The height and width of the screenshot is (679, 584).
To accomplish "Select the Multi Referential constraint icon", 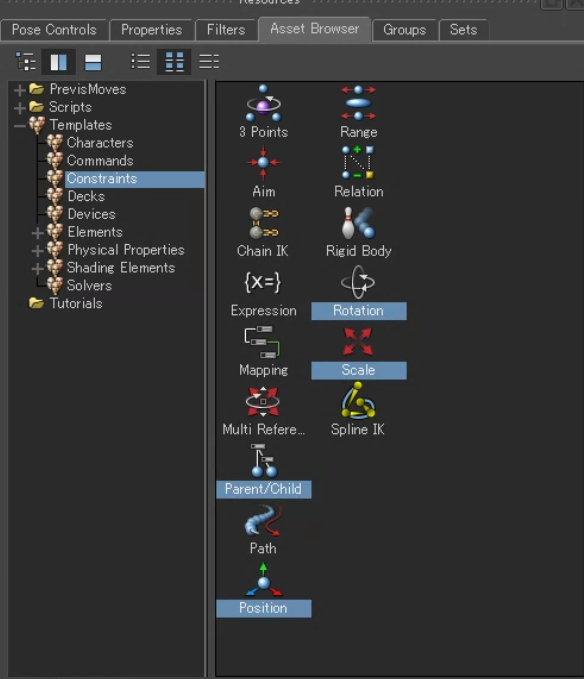I will [x=263, y=401].
